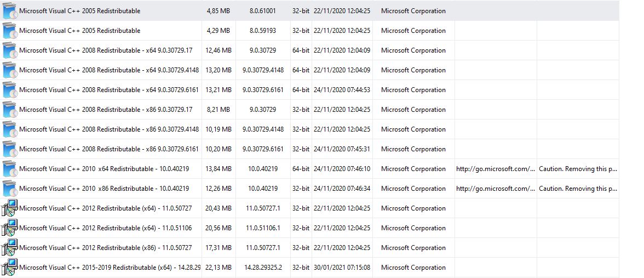The image size is (644, 278).
Task: Select name 'Microsoft Visual C++ 2010 x64 Redistributable - 10.0.40219'
Action: coord(104,169)
